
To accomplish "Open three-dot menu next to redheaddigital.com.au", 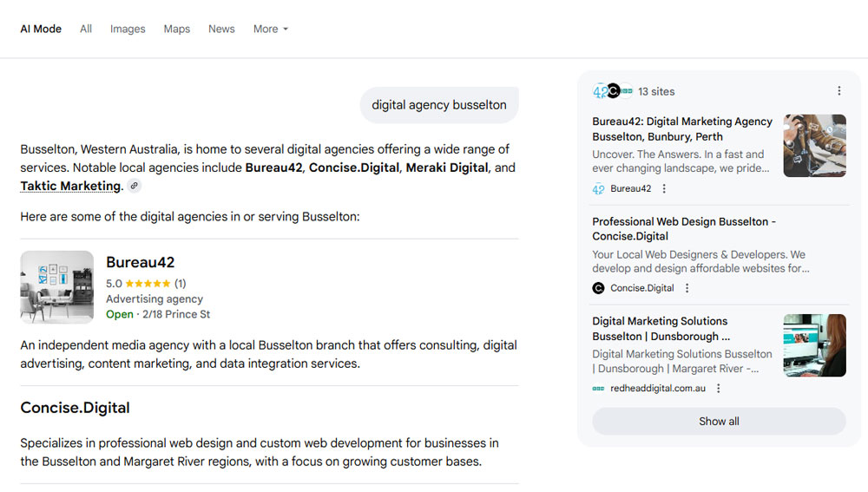I will coord(719,388).
